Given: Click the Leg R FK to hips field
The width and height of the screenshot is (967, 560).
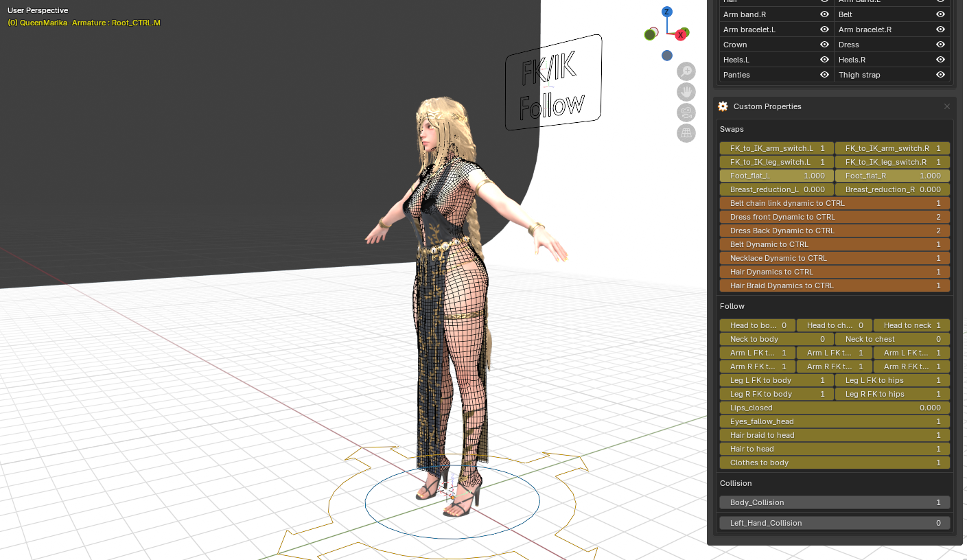Looking at the screenshot, I should coord(892,394).
